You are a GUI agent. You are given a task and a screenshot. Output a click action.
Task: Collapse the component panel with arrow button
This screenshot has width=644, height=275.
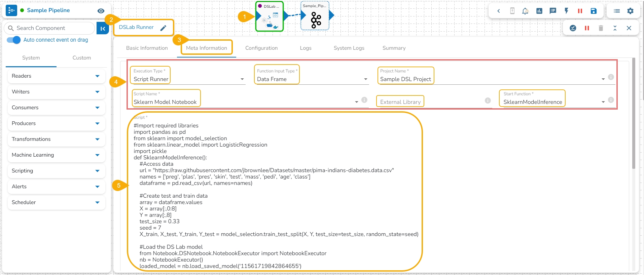coord(103,29)
